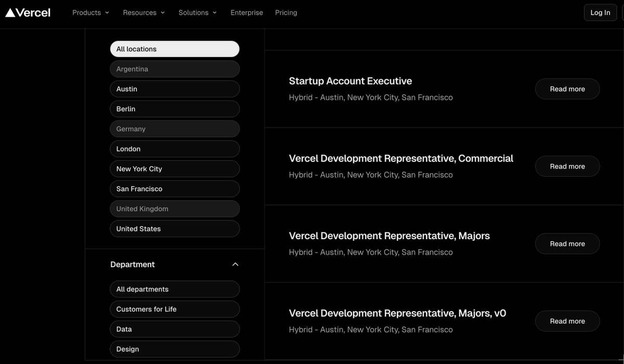Read more about Startup Account Executive
Screen dimensions: 624x364
pyautogui.click(x=567, y=89)
